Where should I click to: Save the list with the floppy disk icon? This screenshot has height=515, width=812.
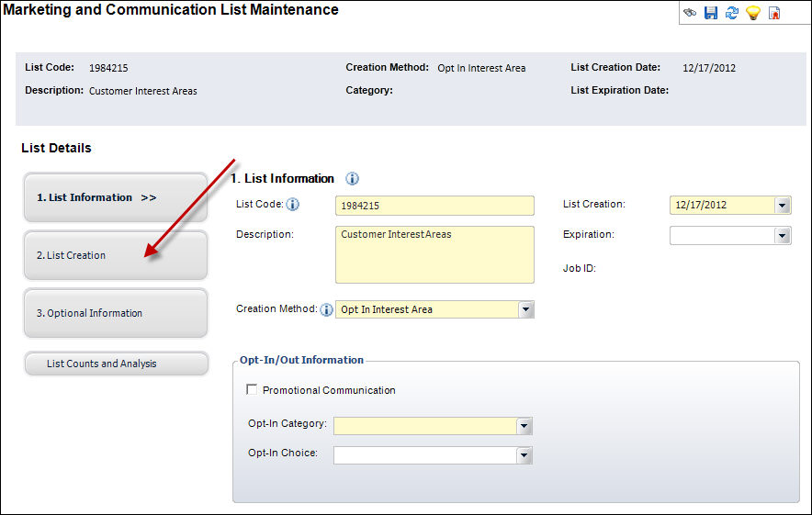pos(711,13)
